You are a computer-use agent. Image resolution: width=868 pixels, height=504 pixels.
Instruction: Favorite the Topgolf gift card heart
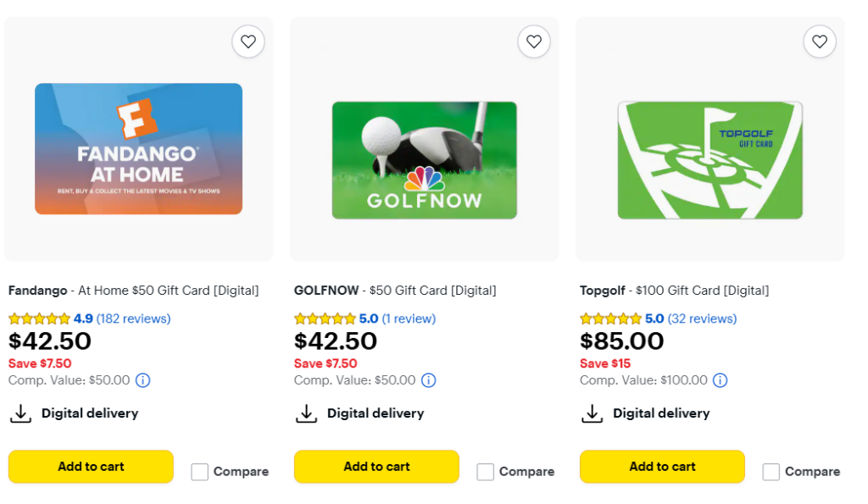pyautogui.click(x=819, y=42)
